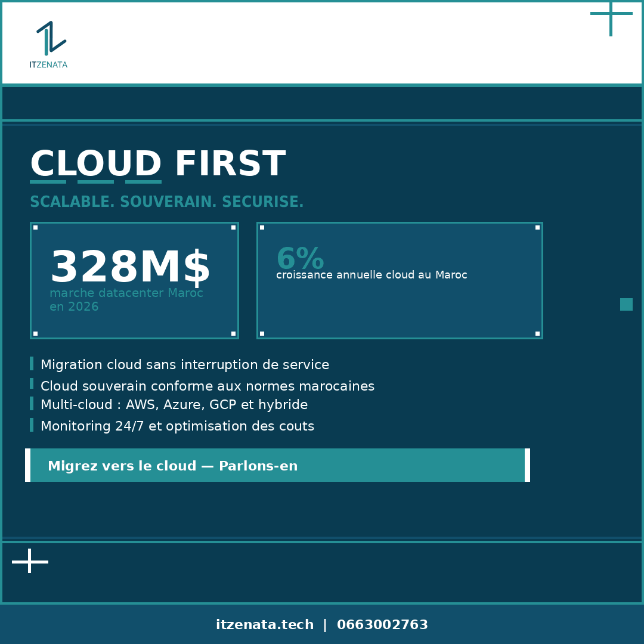
Task: Click the teal bullet before "Migration cloud" item
Action: point(31,364)
